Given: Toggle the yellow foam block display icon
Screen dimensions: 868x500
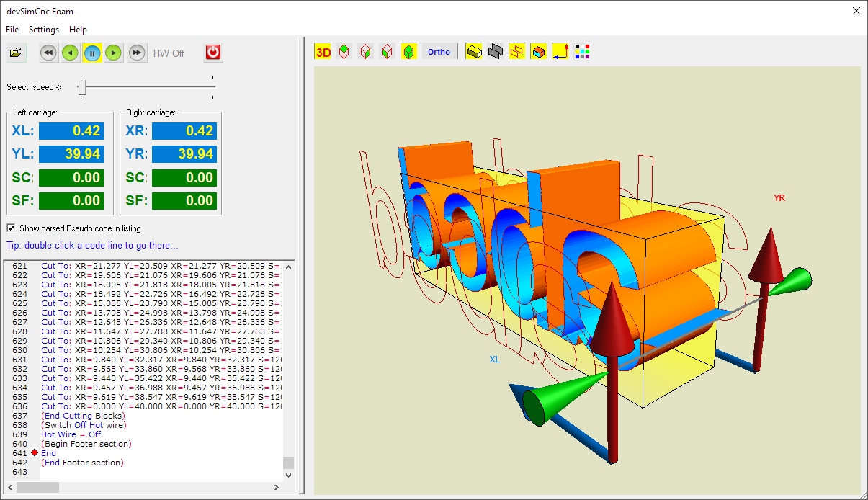Looking at the screenshot, I should [474, 51].
